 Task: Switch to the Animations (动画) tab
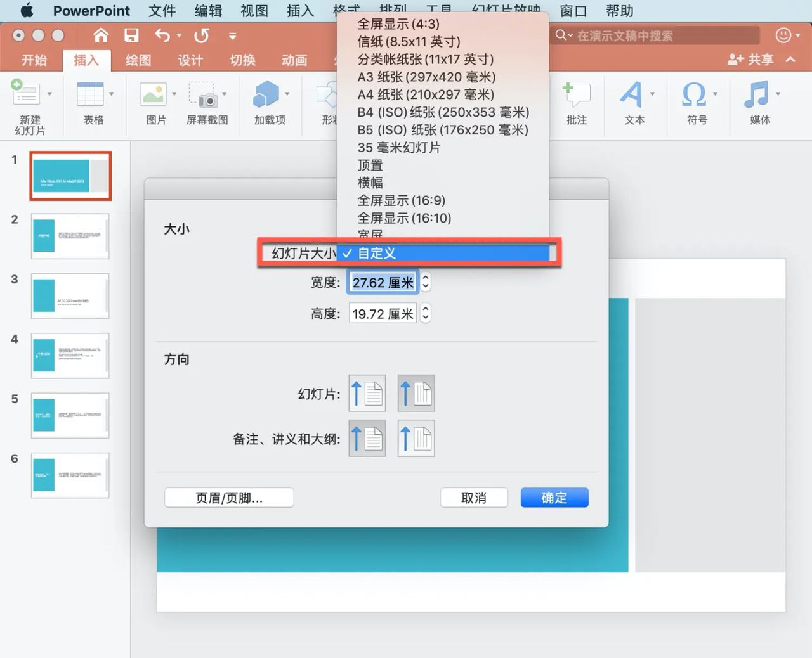(x=294, y=60)
